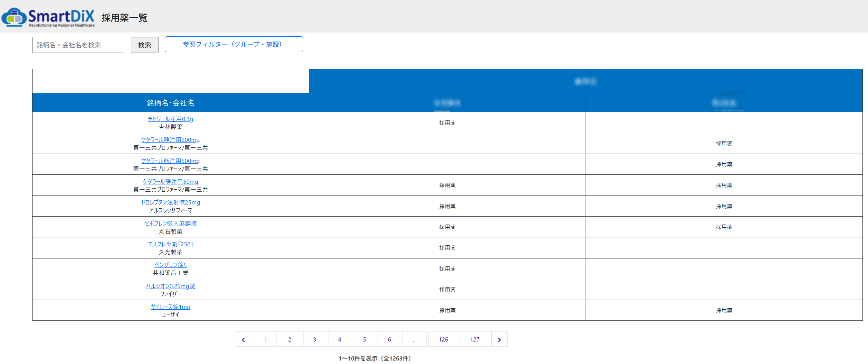
Task: Click the 銘柄名・会社名 column header
Action: 171,103
